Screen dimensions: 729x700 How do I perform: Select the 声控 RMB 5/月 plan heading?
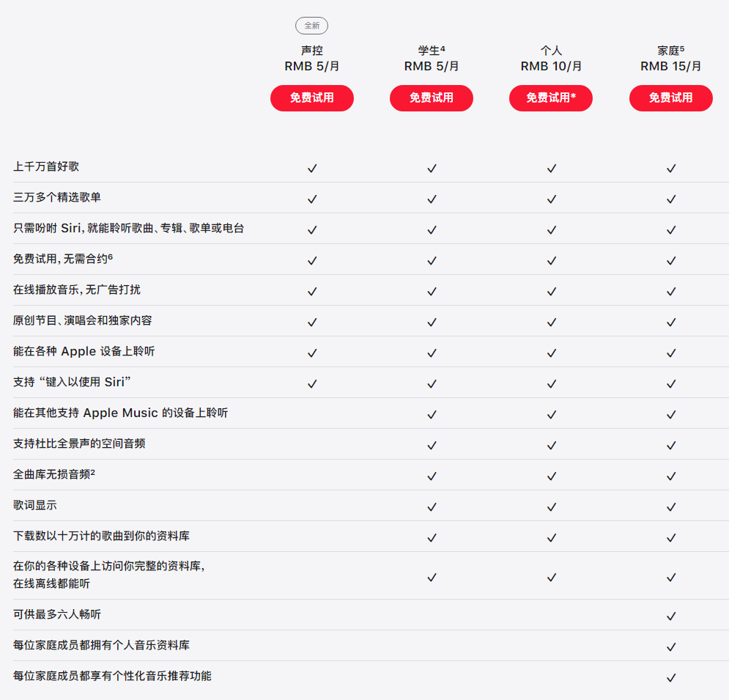[x=311, y=59]
